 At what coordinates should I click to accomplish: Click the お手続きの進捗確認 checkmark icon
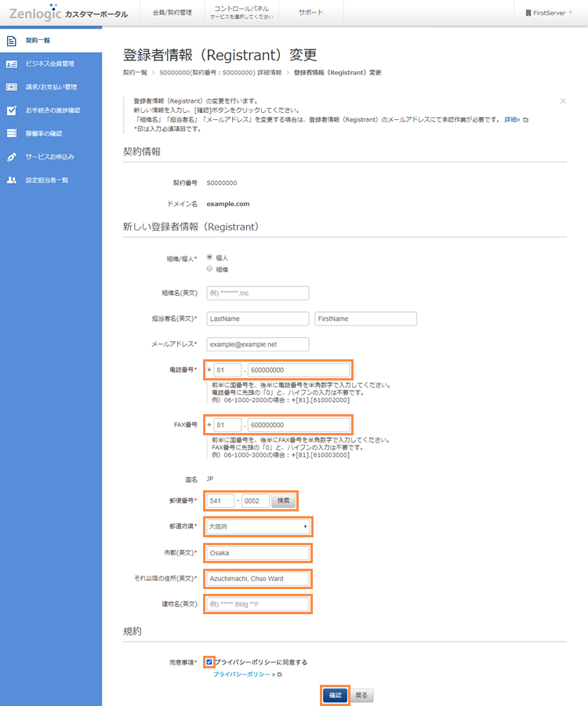coord(11,111)
